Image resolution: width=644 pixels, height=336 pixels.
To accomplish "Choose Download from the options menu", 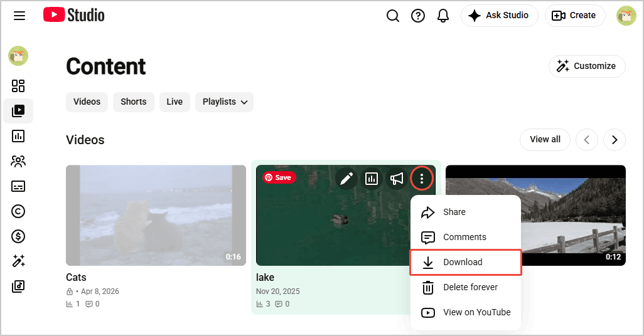I will [466, 262].
